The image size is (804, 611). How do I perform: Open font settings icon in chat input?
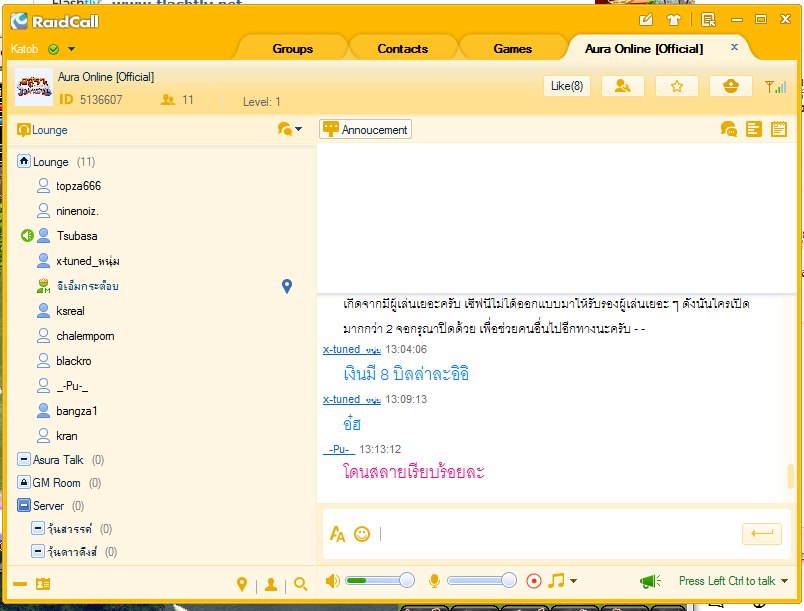[337, 534]
